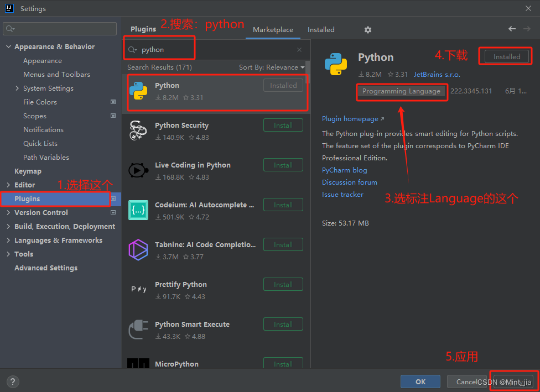The width and height of the screenshot is (540, 392).
Task: Install the Codeium AI Autocomplete plugin
Action: [283, 205]
